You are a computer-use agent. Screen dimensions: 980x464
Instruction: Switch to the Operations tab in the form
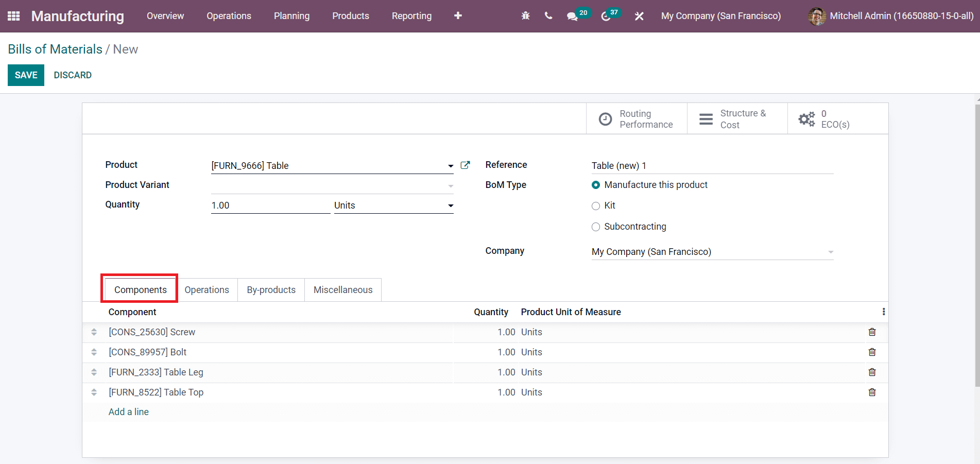pos(207,290)
